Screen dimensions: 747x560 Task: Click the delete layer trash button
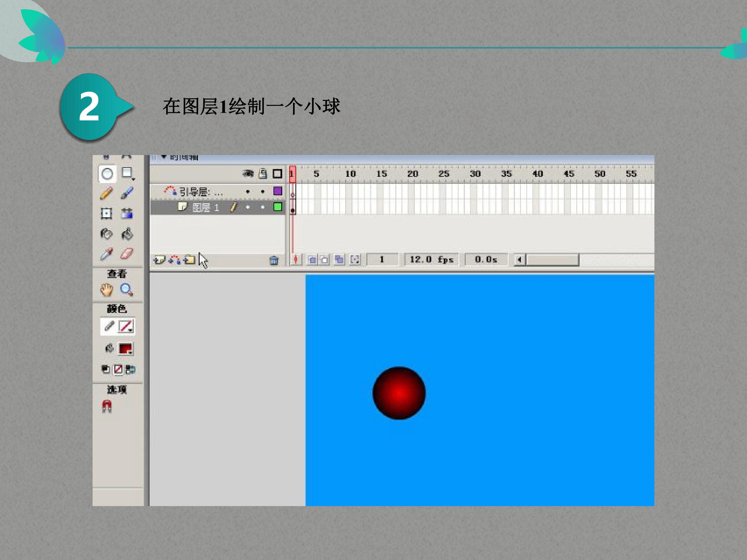pyautogui.click(x=274, y=260)
